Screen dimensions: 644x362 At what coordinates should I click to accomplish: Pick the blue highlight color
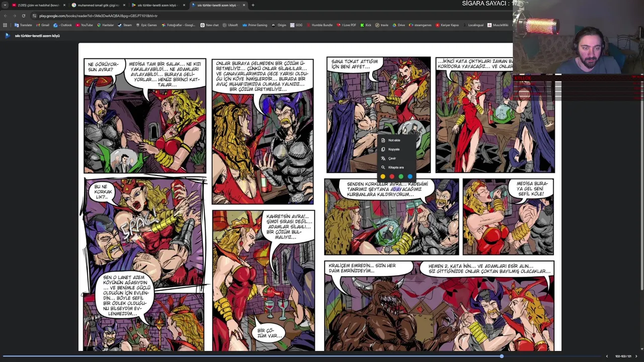[x=410, y=176]
